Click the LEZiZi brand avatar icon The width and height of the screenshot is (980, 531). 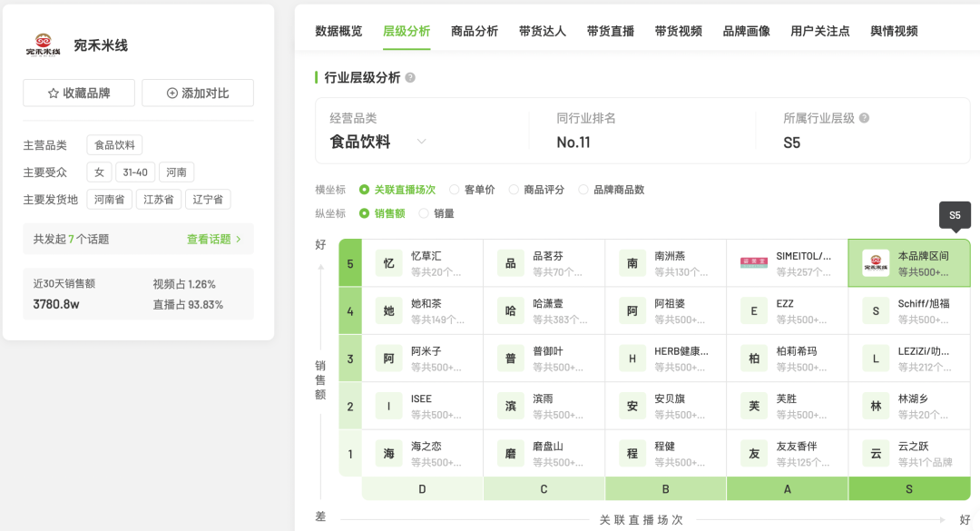tap(876, 359)
